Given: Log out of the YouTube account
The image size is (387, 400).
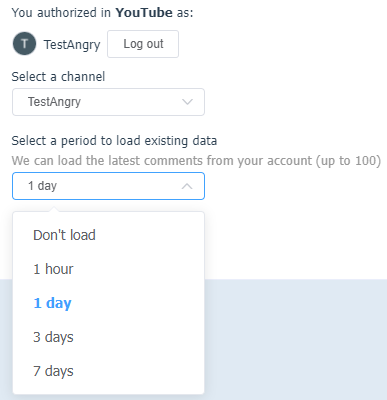Looking at the screenshot, I should click(143, 44).
